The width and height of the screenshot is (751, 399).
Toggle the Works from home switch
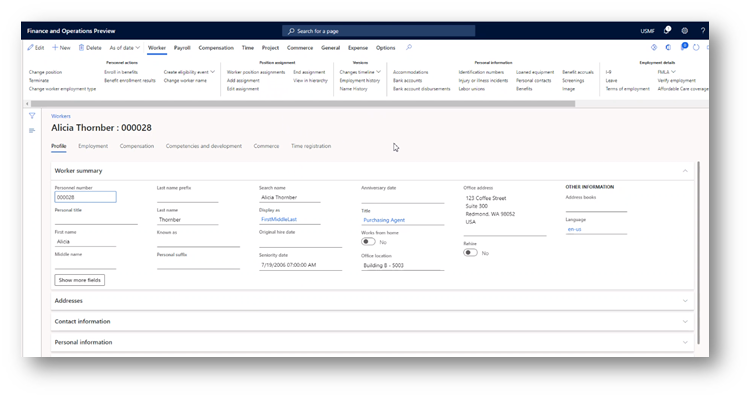368,241
